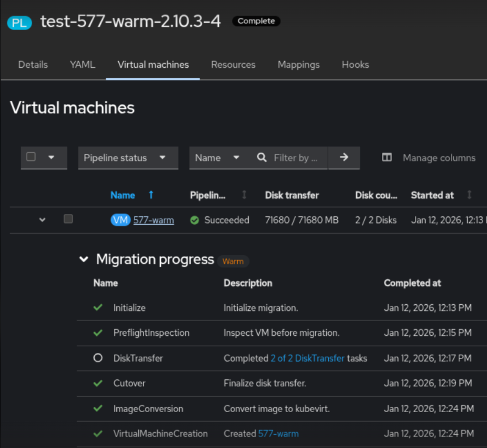
Task: Toggle the select-all checkbox in toolbar
Action: point(31,157)
